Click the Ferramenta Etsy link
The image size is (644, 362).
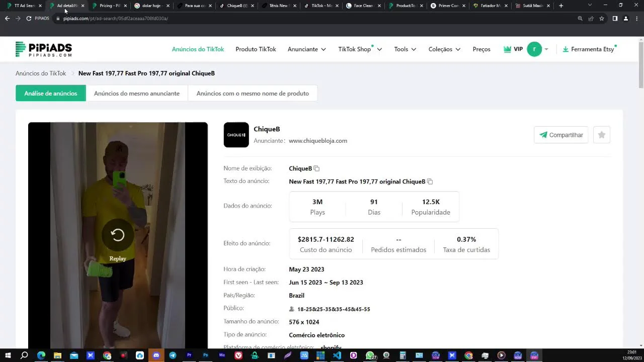pos(589,49)
